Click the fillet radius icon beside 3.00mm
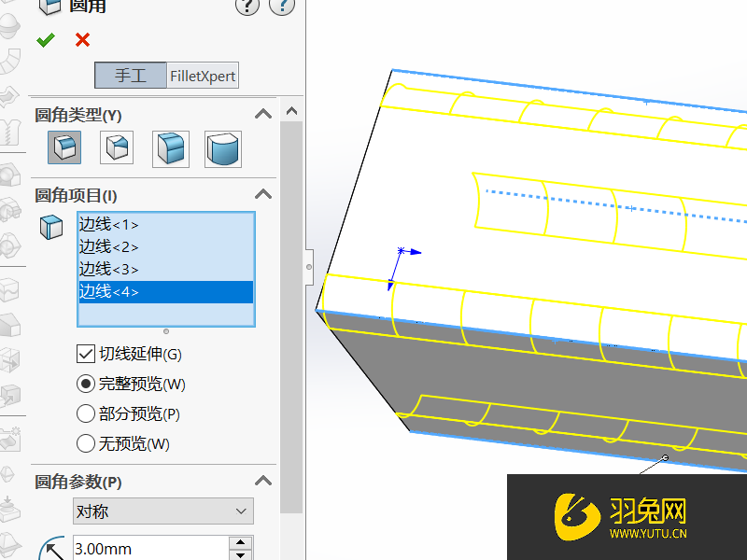The width and height of the screenshot is (747, 560). (51, 548)
